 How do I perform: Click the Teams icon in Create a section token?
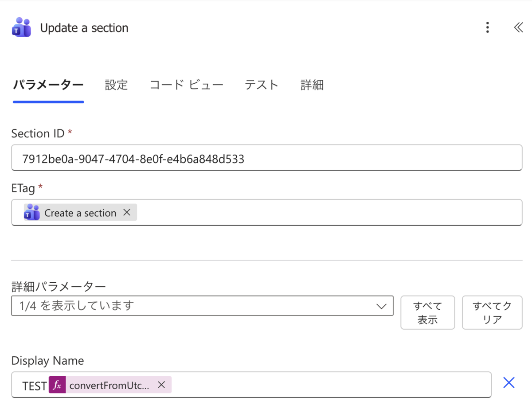point(32,213)
